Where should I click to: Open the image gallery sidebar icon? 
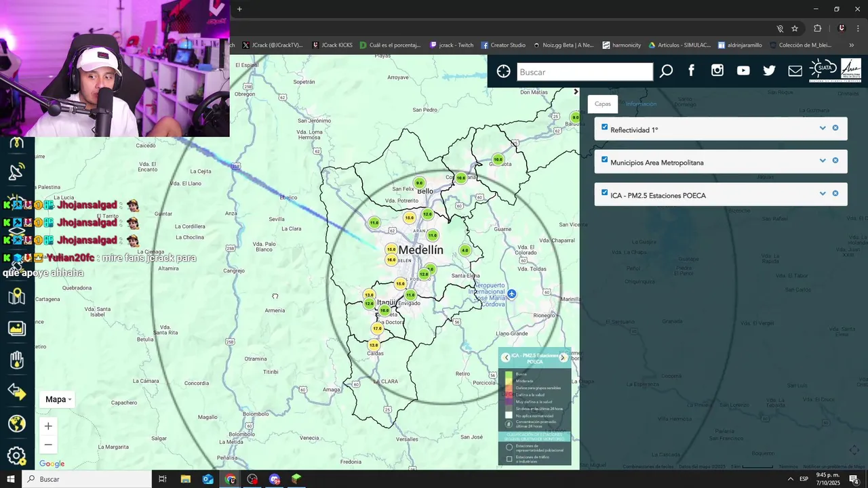tap(16, 329)
